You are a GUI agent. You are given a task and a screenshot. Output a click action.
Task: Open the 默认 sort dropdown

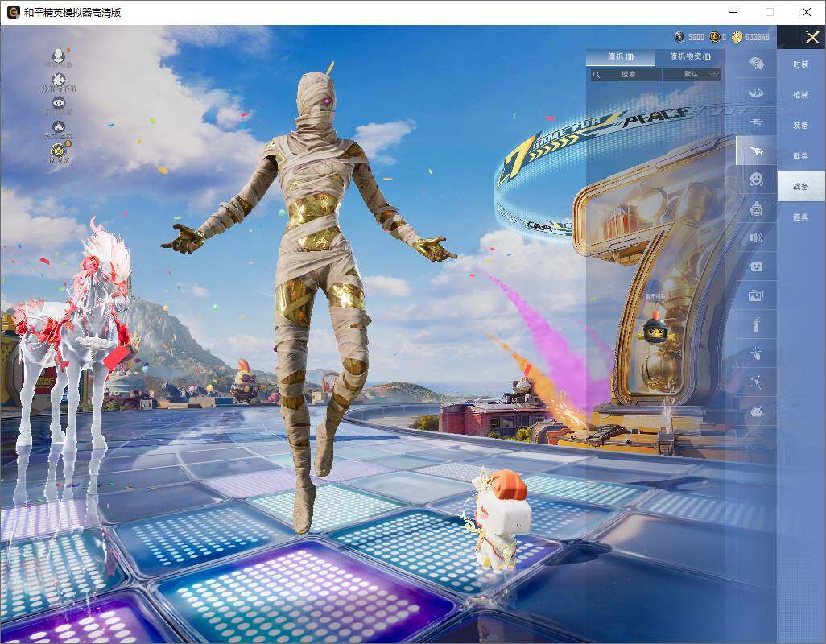pos(692,74)
